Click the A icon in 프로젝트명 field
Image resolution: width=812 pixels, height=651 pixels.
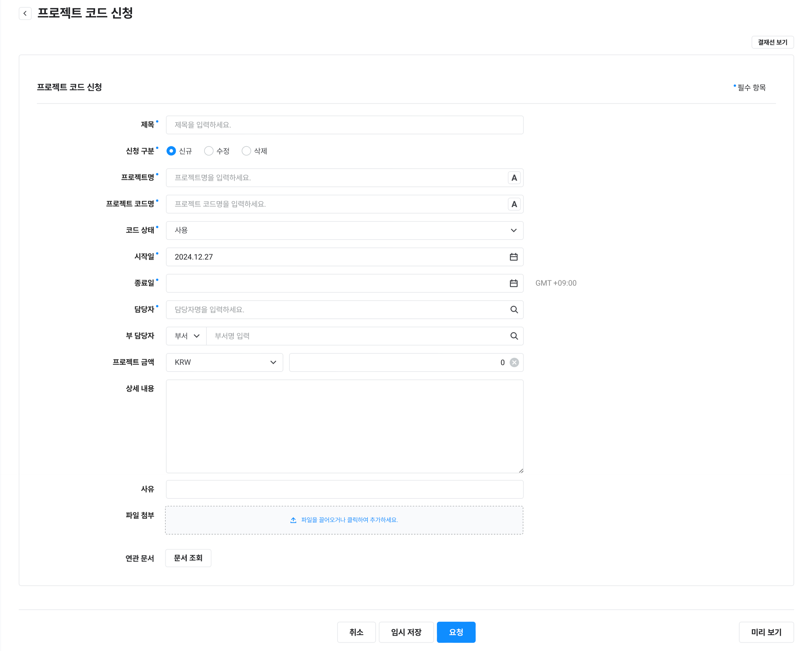(514, 178)
